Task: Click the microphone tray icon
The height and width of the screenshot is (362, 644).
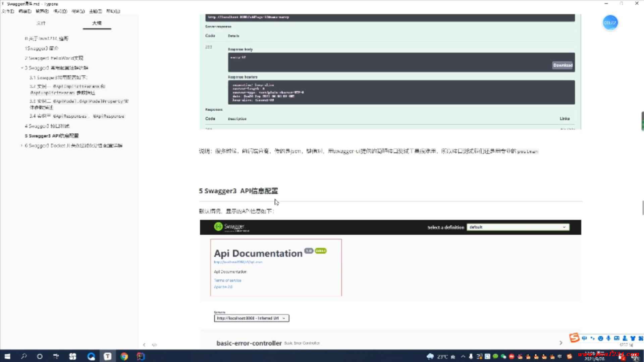Action: 471,356
